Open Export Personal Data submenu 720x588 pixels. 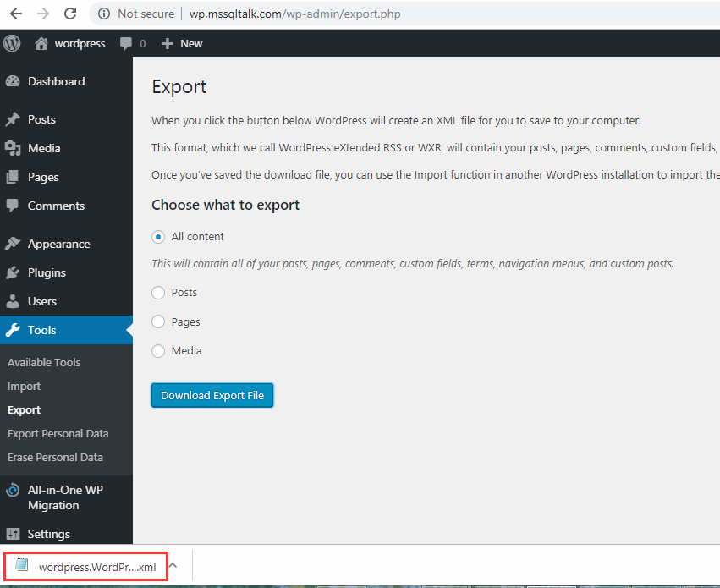[58, 434]
